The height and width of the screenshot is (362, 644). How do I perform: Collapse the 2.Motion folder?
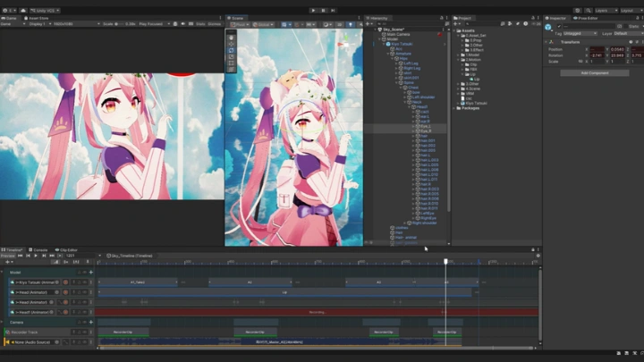pos(459,60)
